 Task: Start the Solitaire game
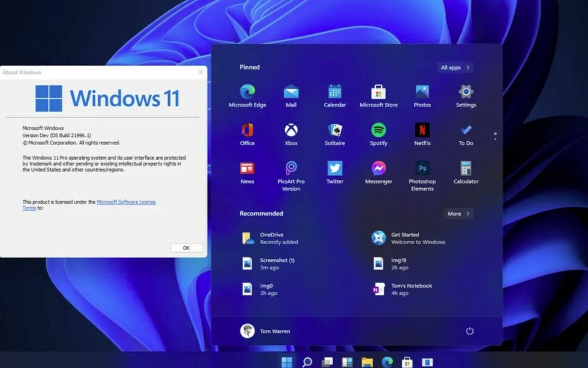click(x=334, y=135)
